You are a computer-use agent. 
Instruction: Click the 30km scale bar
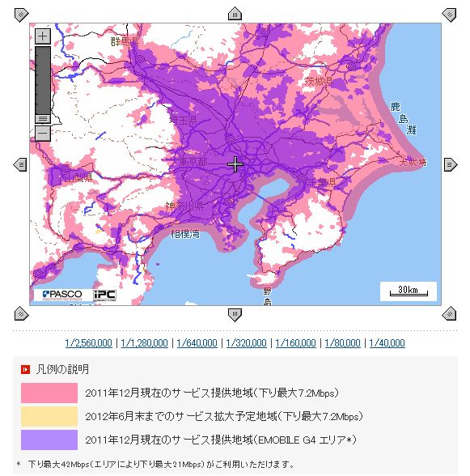[x=409, y=291]
